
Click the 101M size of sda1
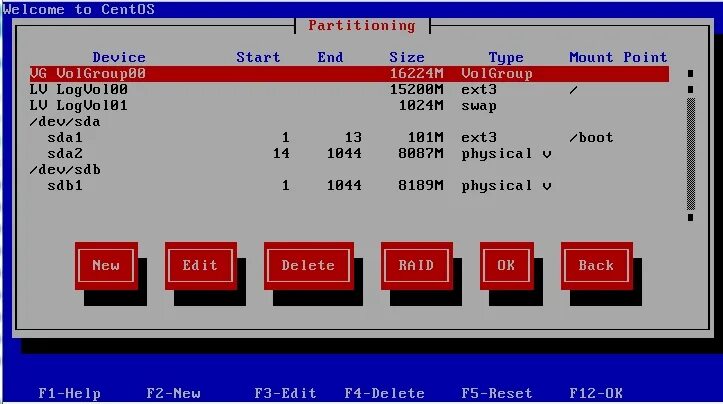[x=426, y=137]
